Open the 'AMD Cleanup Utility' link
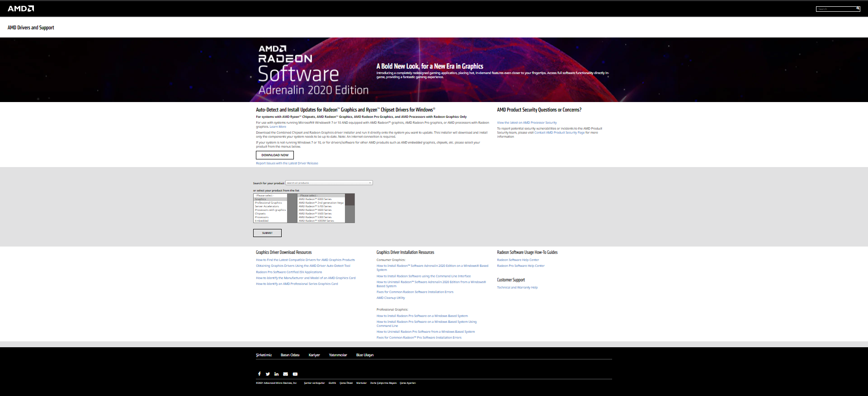 pos(391,298)
